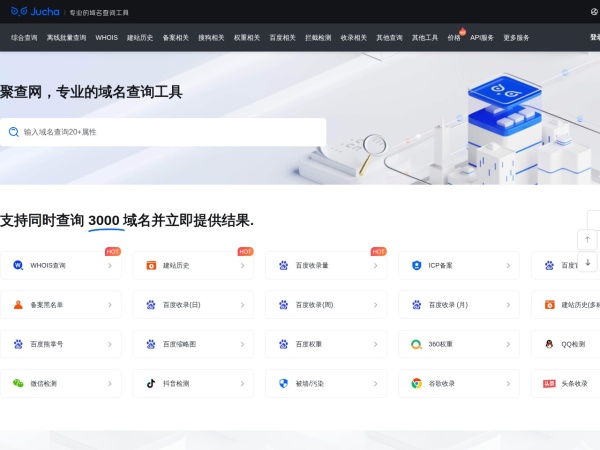Image resolution: width=600 pixels, height=450 pixels.
Task: Select the 百度相关 navigation item
Action: tap(282, 37)
